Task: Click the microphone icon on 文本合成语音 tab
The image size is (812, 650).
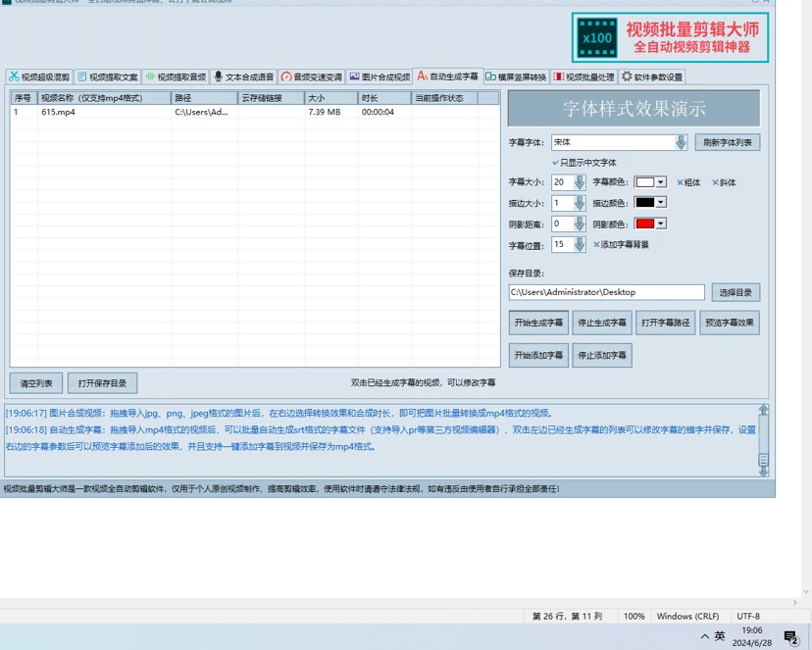Action: [218, 76]
